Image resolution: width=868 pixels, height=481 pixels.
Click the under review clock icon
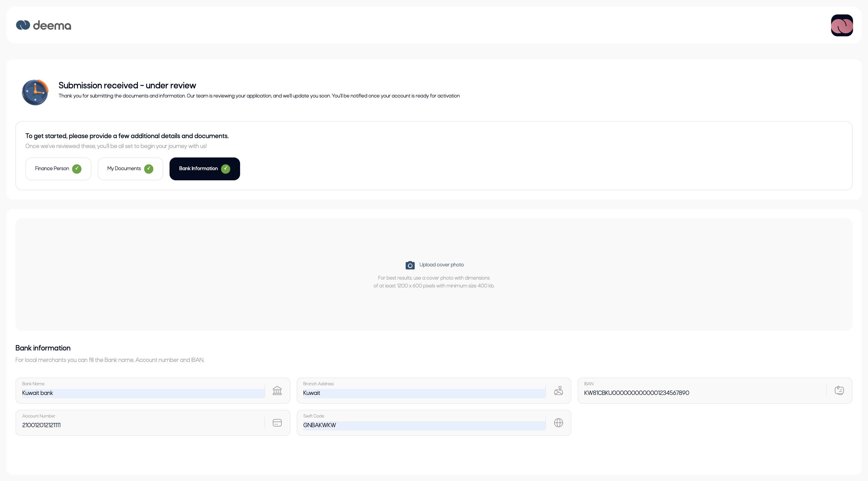click(x=35, y=92)
